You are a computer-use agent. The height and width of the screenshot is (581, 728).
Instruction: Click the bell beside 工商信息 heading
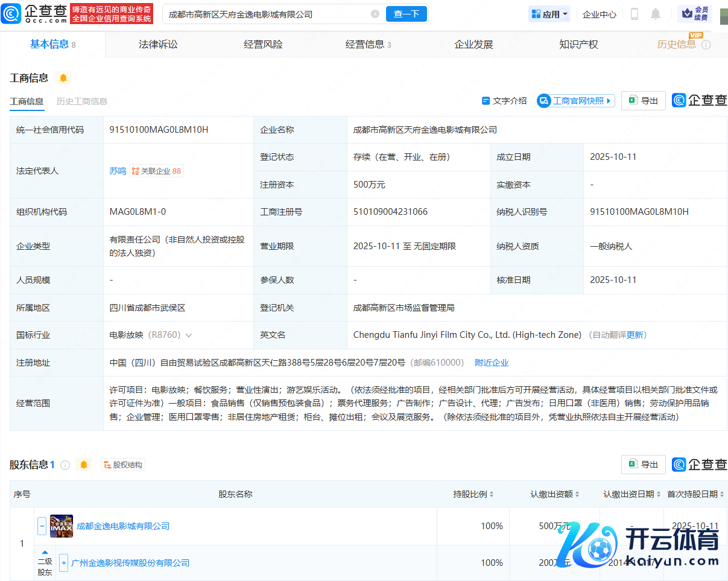click(63, 78)
